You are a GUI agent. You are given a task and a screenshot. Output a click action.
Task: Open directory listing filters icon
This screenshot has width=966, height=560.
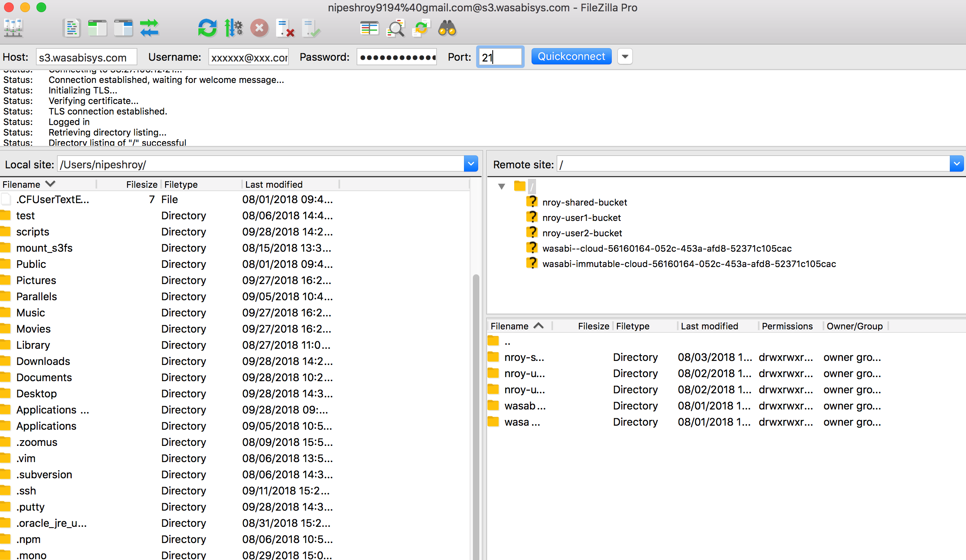pos(369,28)
